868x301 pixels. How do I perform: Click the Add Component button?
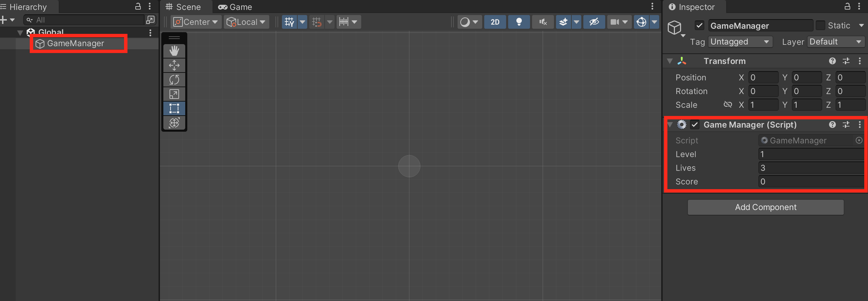pyautogui.click(x=765, y=207)
